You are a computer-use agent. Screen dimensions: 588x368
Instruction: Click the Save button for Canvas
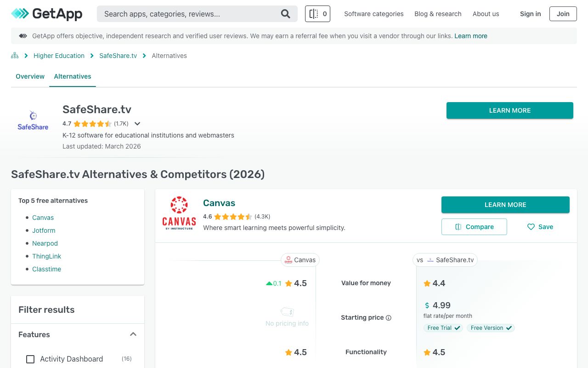point(540,227)
